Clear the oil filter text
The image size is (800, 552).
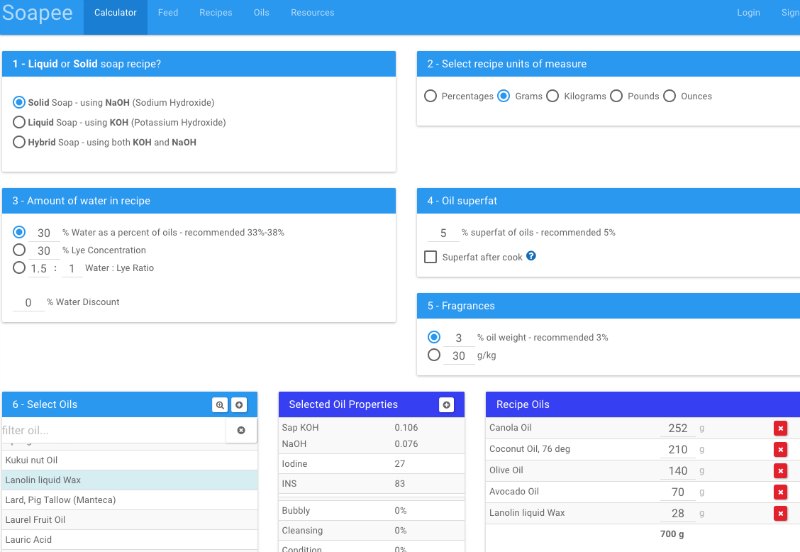pos(241,431)
